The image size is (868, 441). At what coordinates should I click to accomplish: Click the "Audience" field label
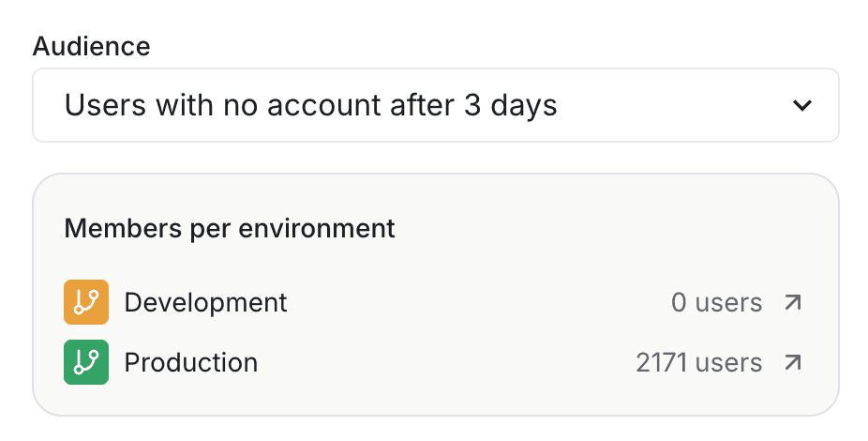pos(91,46)
